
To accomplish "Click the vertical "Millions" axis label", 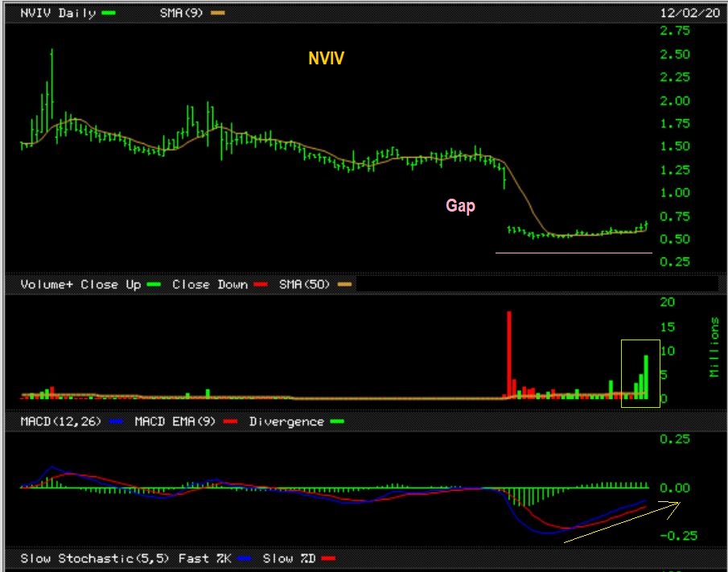I will [x=714, y=347].
